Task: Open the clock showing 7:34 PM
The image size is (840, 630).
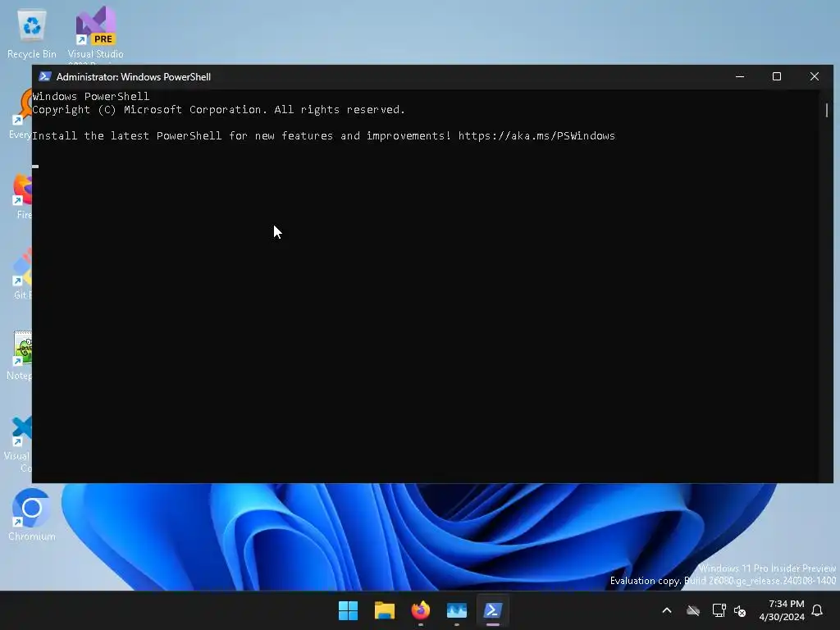Action: click(x=782, y=610)
